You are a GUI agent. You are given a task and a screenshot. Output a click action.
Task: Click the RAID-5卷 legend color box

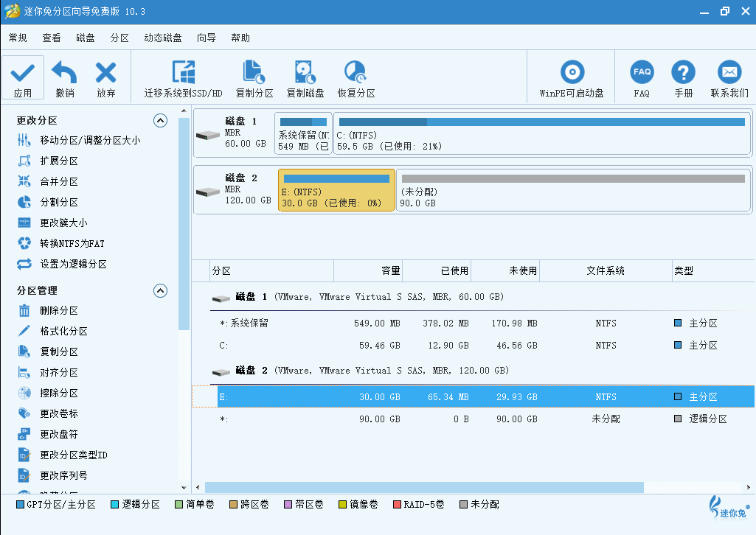[398, 505]
